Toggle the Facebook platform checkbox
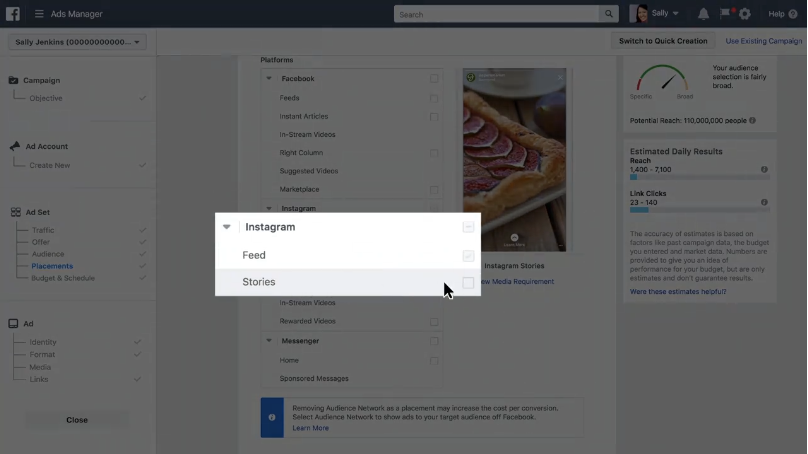808x454 pixels. point(434,79)
